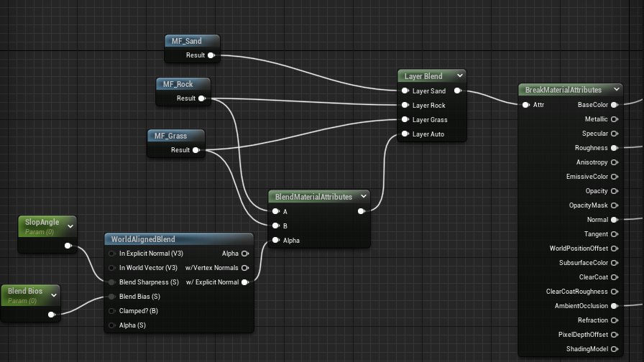
Task: Select the MF_Rock node title
Action: point(178,84)
